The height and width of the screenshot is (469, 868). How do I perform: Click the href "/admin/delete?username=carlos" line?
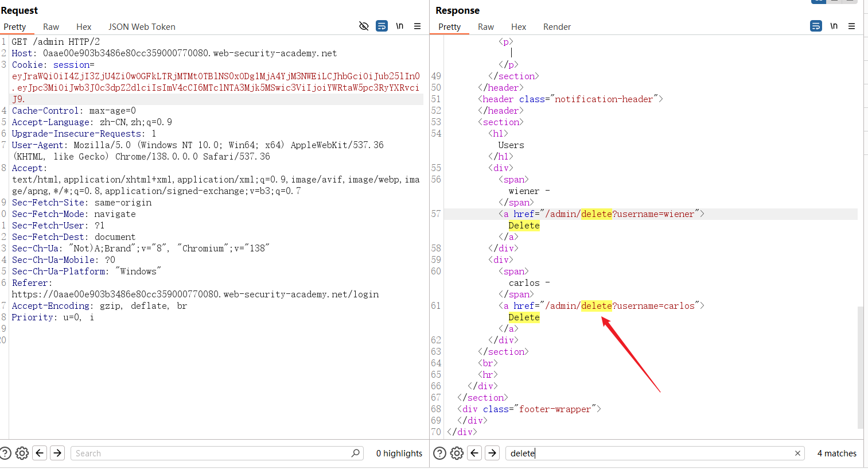[x=601, y=306]
